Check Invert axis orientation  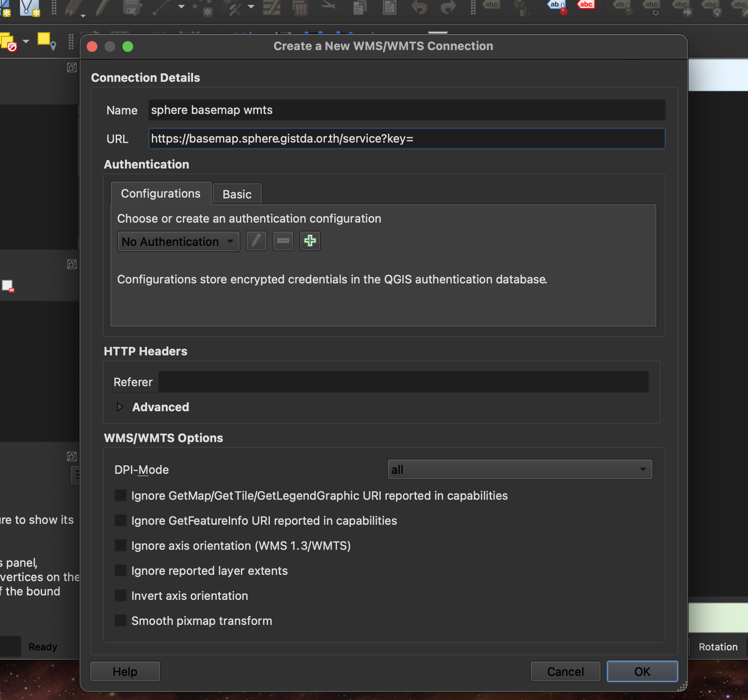pyautogui.click(x=120, y=595)
